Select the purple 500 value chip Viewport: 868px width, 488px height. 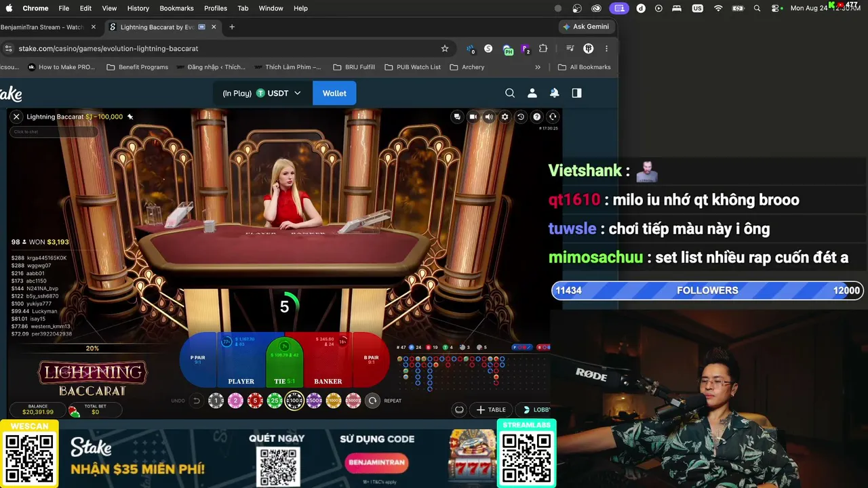point(314,401)
